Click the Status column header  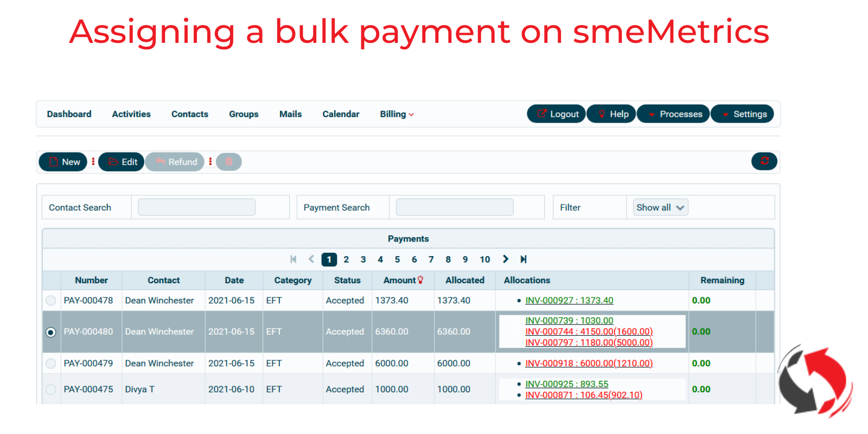click(x=347, y=280)
